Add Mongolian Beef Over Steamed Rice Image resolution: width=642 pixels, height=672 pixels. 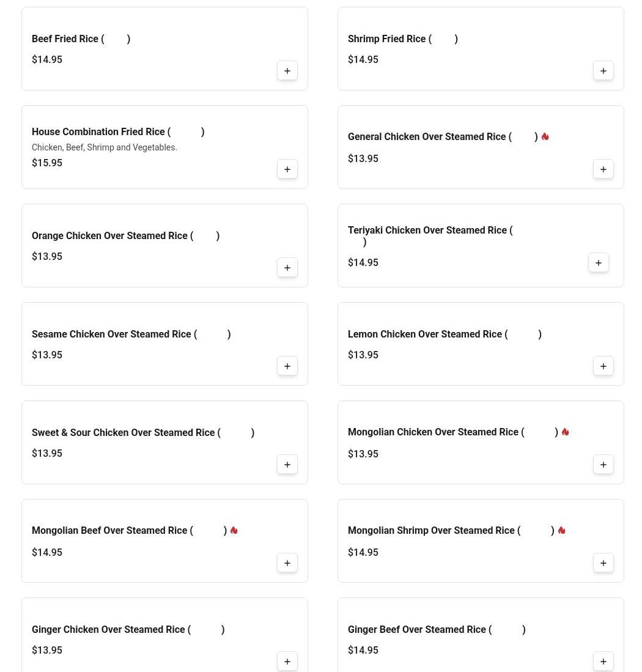287,563
